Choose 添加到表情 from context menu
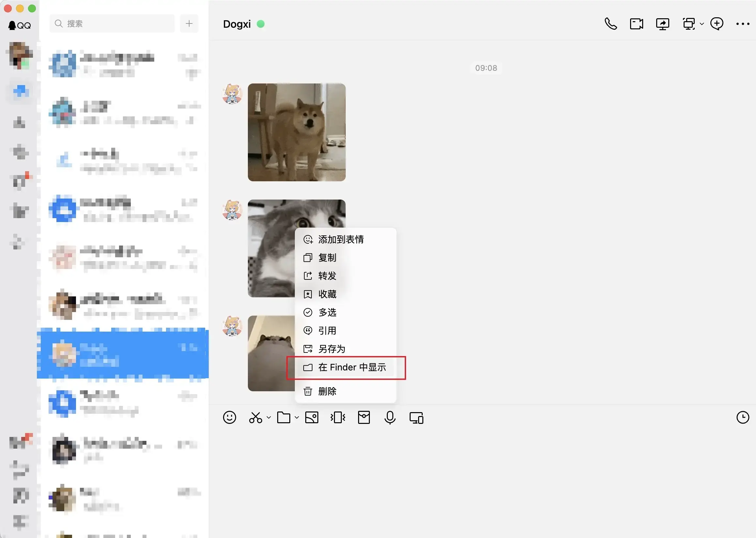This screenshot has height=538, width=756. pyautogui.click(x=345, y=239)
